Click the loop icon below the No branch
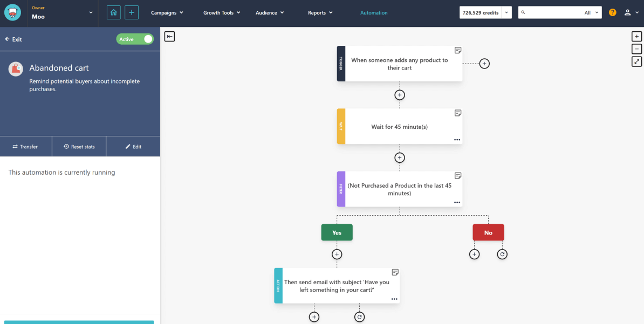 pyautogui.click(x=502, y=254)
